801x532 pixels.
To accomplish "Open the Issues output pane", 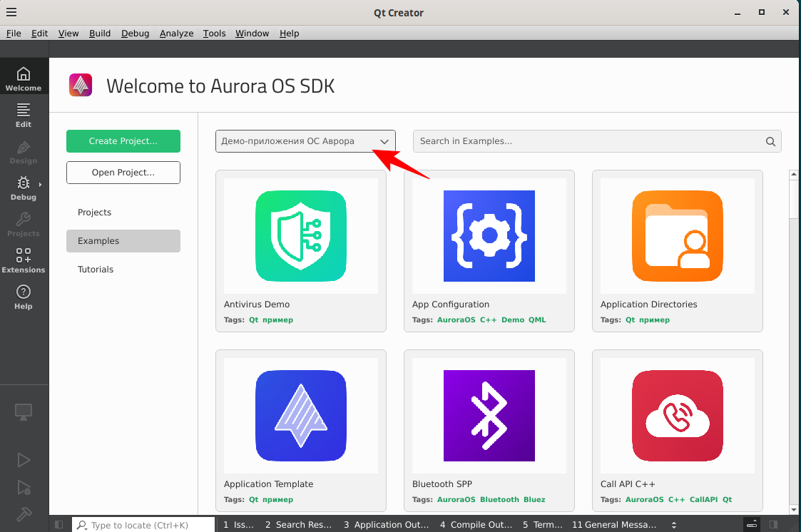I will pyautogui.click(x=238, y=525).
